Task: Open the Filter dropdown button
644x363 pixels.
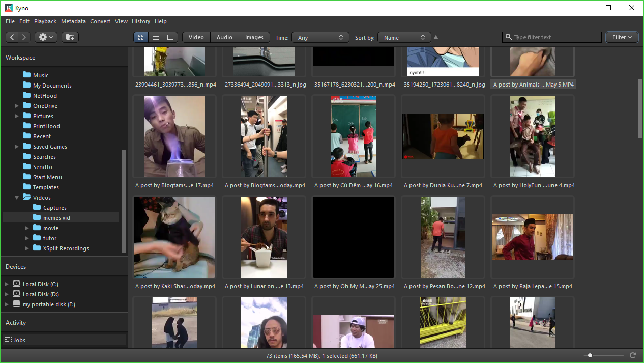Action: tap(622, 37)
